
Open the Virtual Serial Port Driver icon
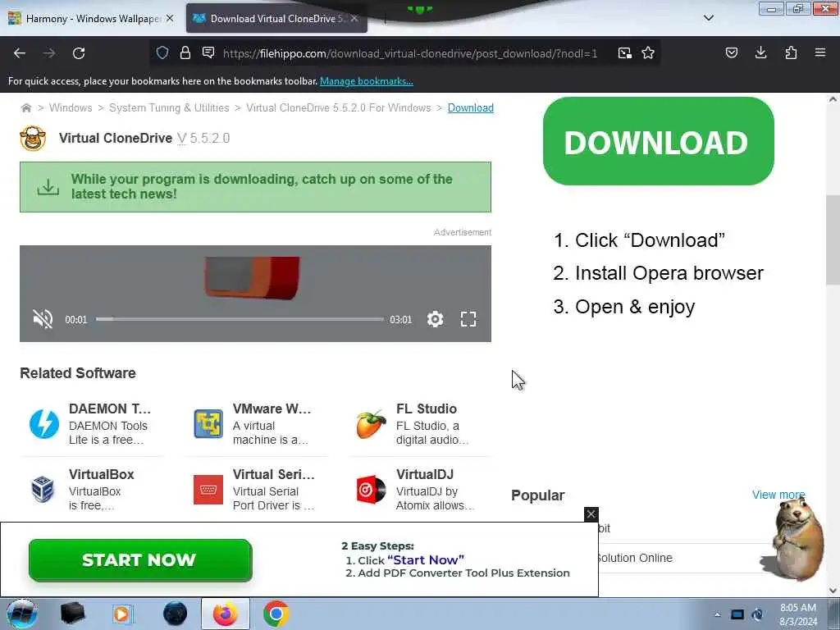pyautogui.click(x=208, y=489)
